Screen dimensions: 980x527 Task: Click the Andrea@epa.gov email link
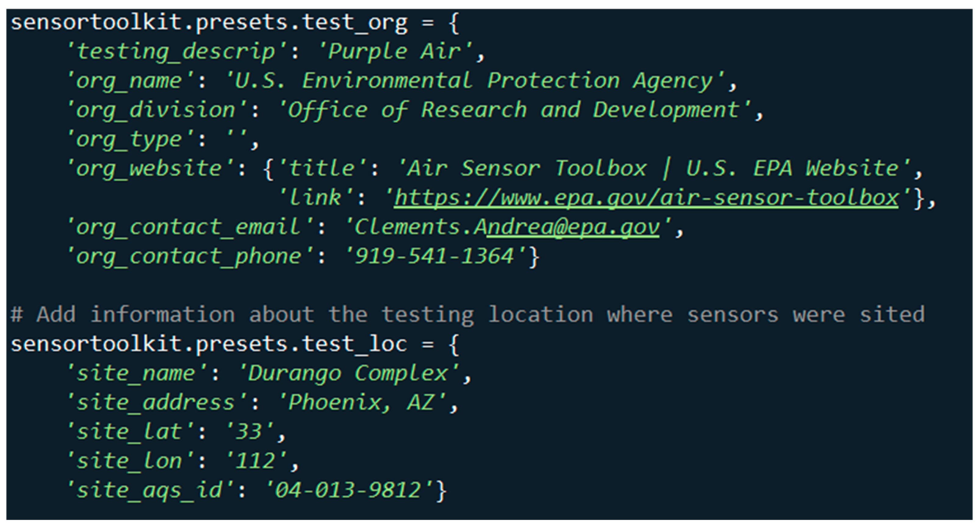coord(573,227)
